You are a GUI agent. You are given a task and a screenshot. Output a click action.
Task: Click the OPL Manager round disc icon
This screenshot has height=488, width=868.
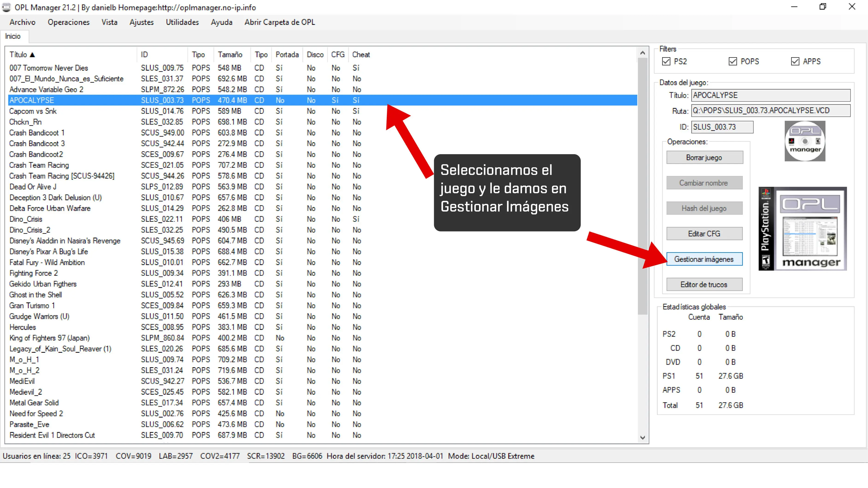click(805, 141)
